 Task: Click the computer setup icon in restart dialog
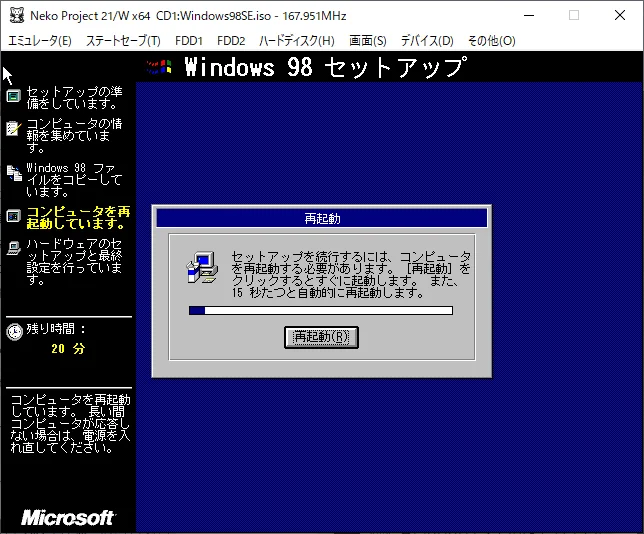[202, 267]
